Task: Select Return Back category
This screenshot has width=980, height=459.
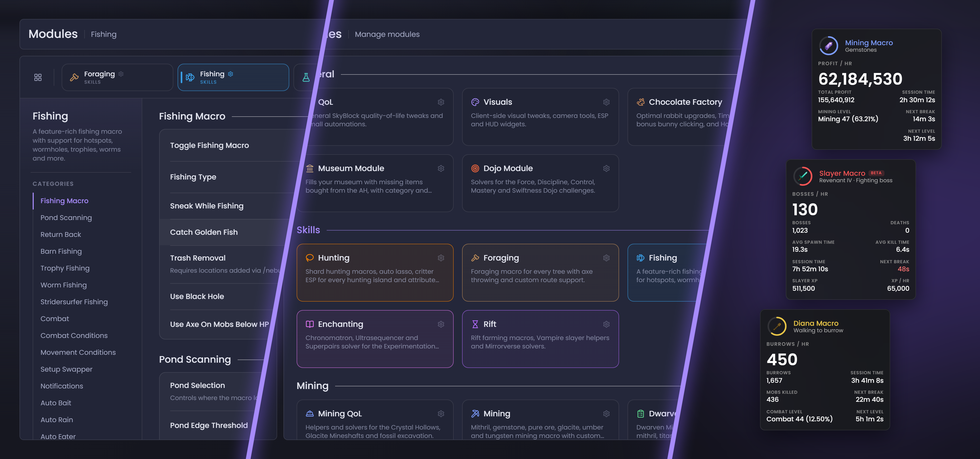Action: [61, 235]
